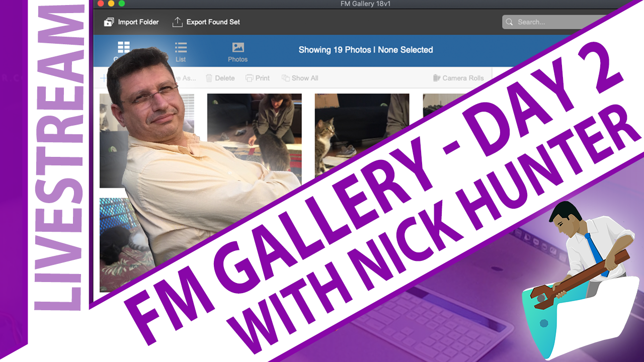Click the Delete trash can button

coord(220,78)
